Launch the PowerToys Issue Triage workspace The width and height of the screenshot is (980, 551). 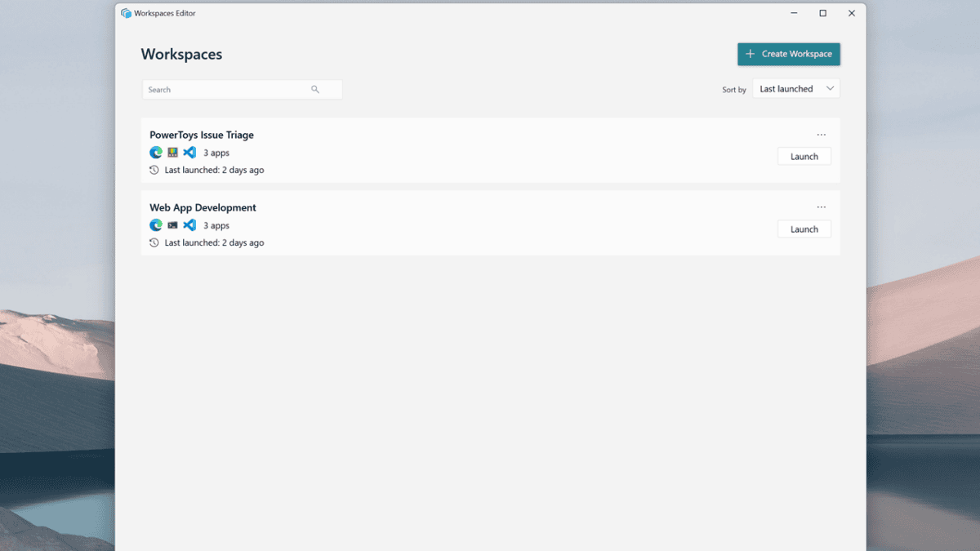click(x=804, y=156)
